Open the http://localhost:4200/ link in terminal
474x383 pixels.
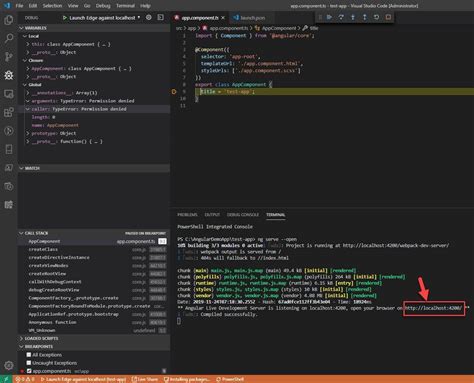433,308
